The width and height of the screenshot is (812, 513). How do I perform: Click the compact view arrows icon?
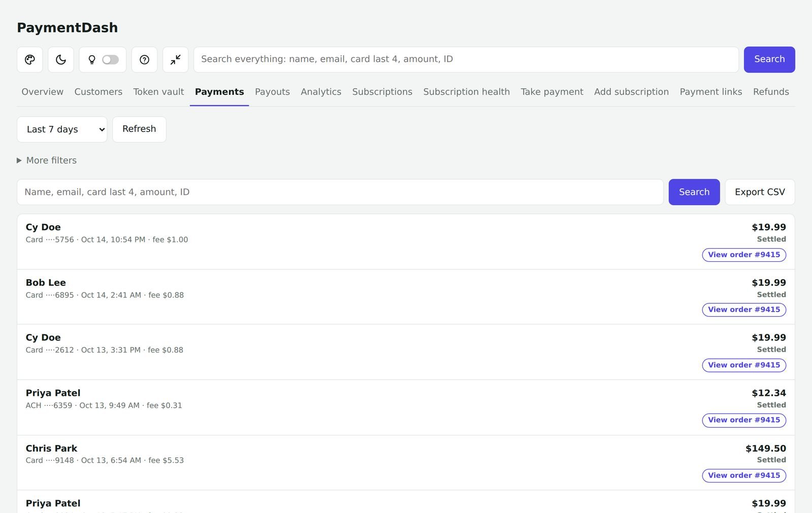(176, 60)
